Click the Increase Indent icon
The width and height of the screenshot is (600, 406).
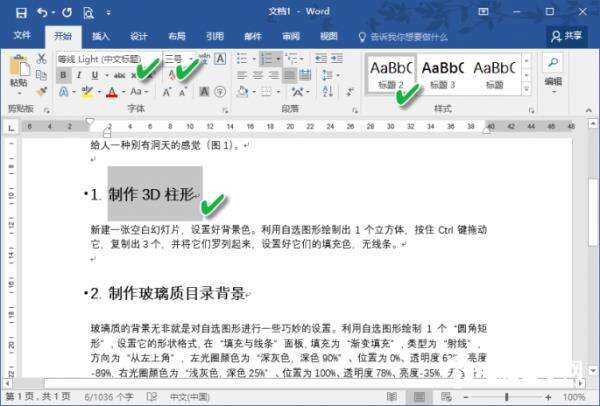click(337, 59)
